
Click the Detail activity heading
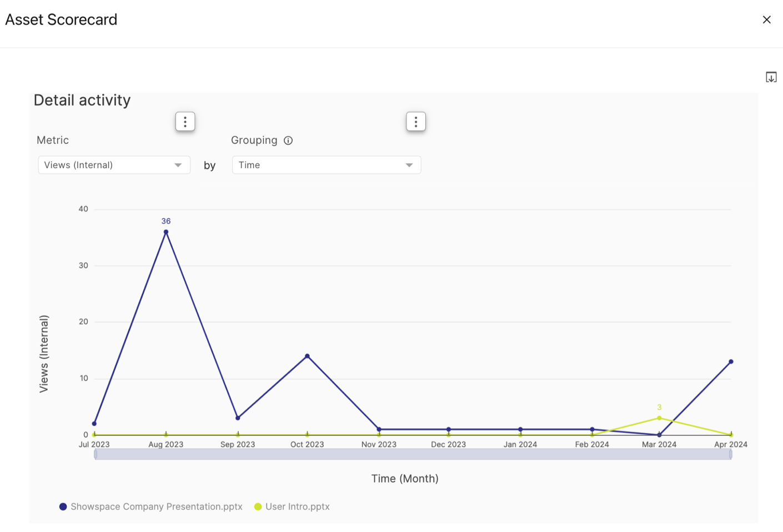click(x=82, y=101)
